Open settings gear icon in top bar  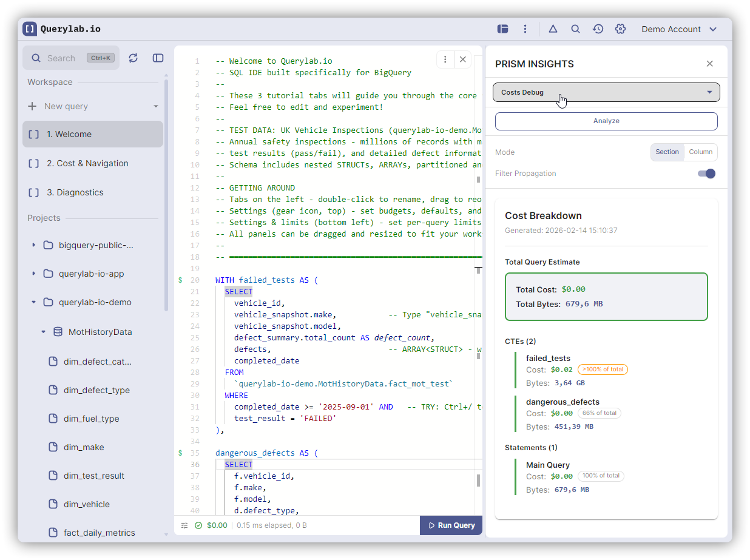[x=620, y=29]
